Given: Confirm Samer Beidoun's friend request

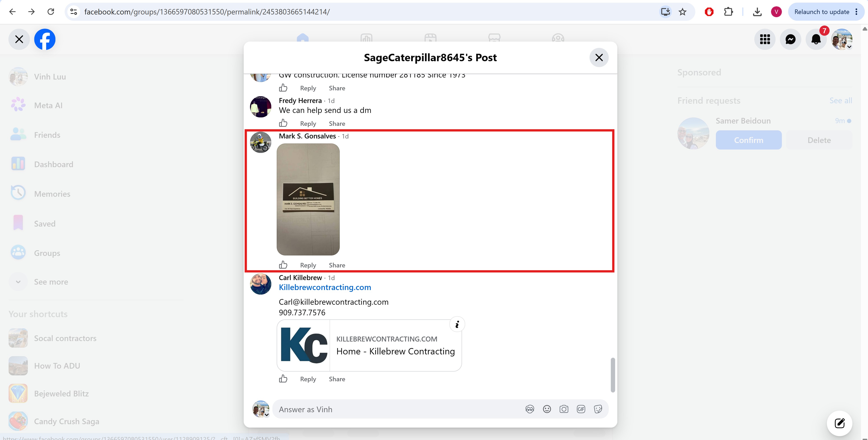Looking at the screenshot, I should click(x=748, y=140).
